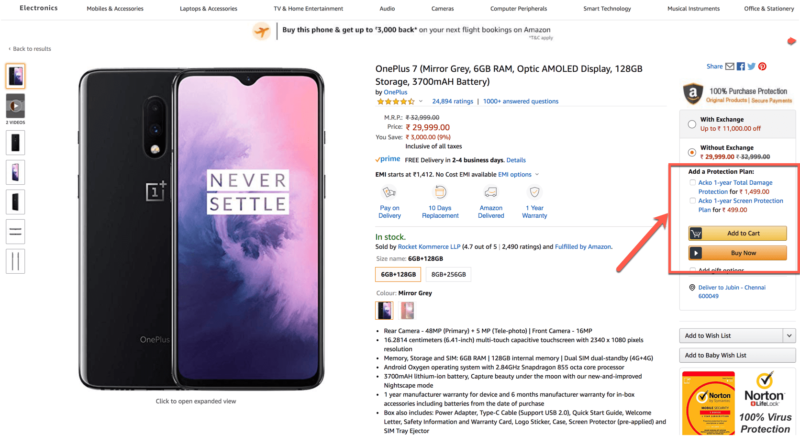Expand the star ratings breakdown arrow
The height and width of the screenshot is (436, 800).
point(421,101)
